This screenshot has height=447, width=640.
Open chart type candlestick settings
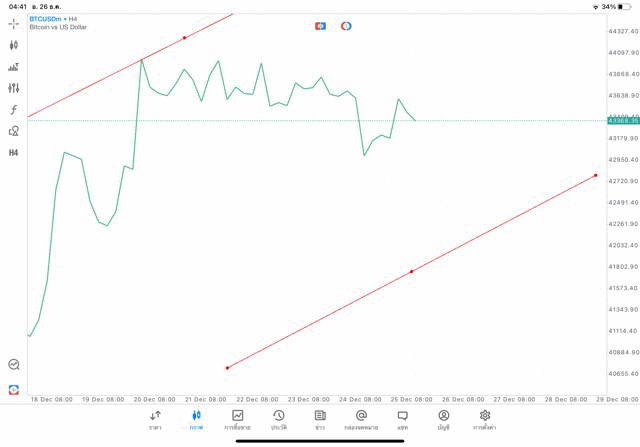point(14,45)
